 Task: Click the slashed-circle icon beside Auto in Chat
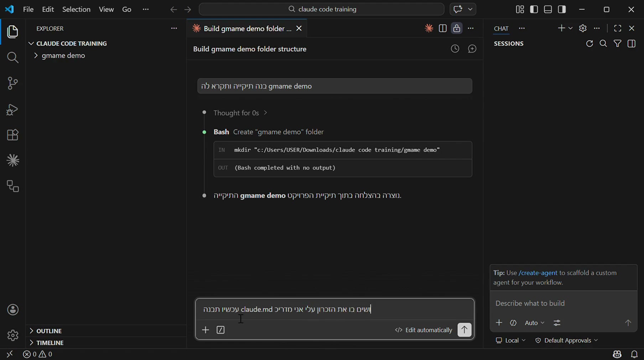point(513,323)
